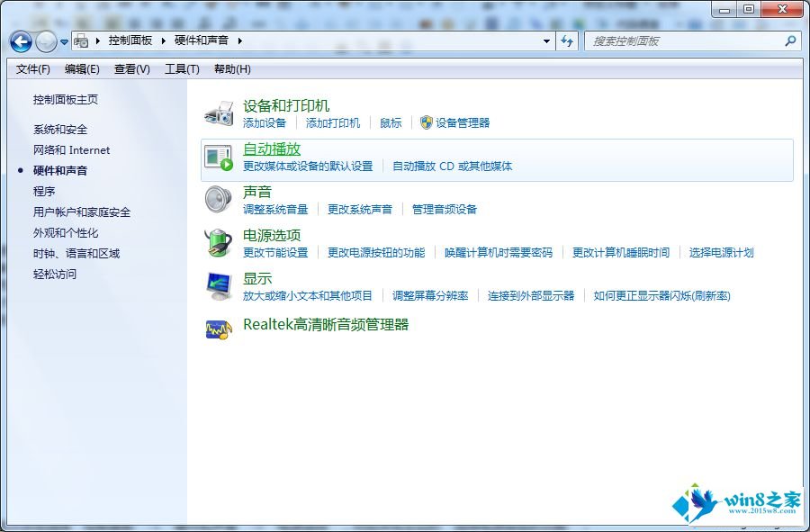Image resolution: width=810 pixels, height=532 pixels.
Task: Go to 控制面板主页 in sidebar
Action: (66, 100)
